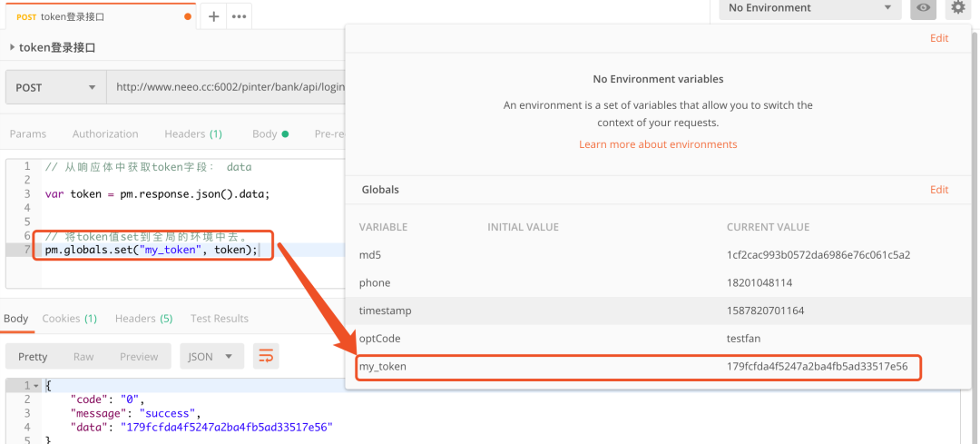Click Learn more about environments link
This screenshot has height=444, width=980.
(x=658, y=144)
